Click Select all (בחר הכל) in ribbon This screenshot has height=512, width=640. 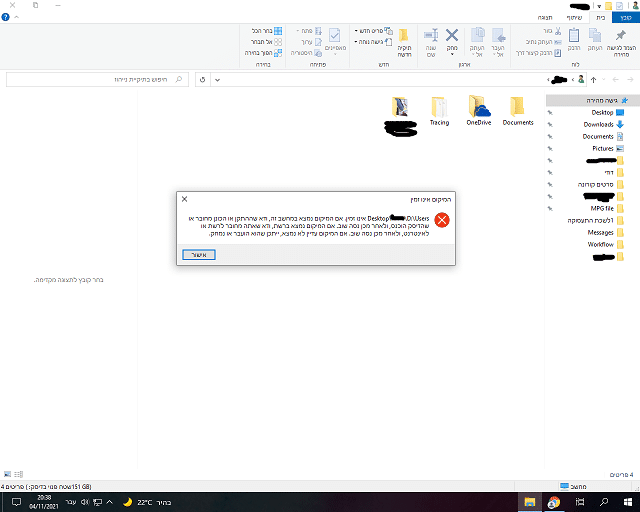tap(267, 31)
